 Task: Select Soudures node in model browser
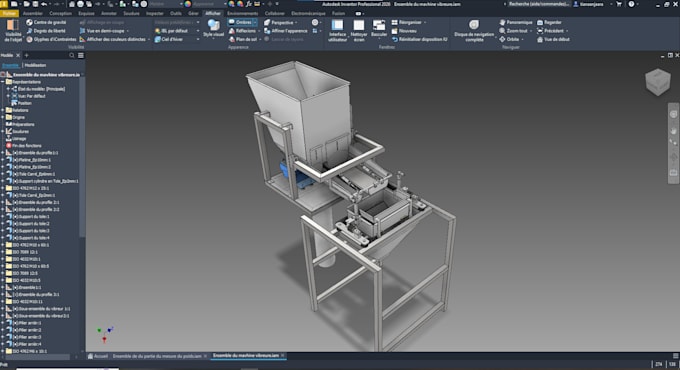click(17, 131)
